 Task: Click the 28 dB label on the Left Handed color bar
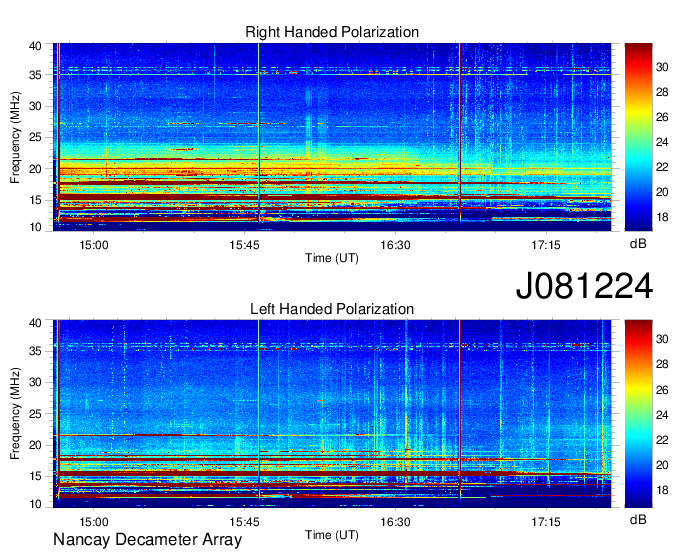coord(662,364)
